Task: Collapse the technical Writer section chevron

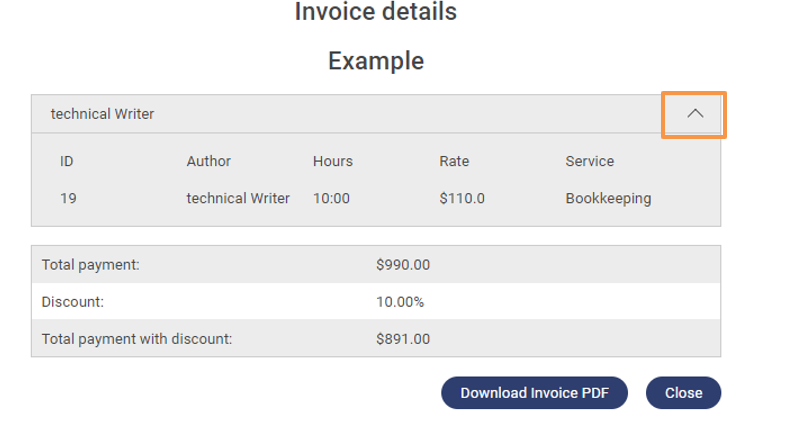Action: pyautogui.click(x=695, y=114)
